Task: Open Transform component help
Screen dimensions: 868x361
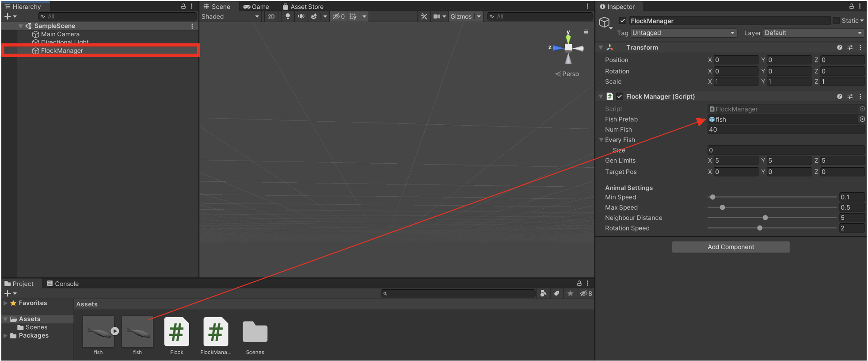Action: [839, 47]
